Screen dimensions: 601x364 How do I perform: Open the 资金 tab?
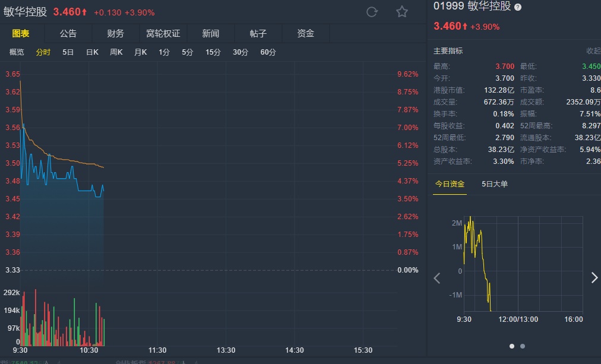coord(305,34)
